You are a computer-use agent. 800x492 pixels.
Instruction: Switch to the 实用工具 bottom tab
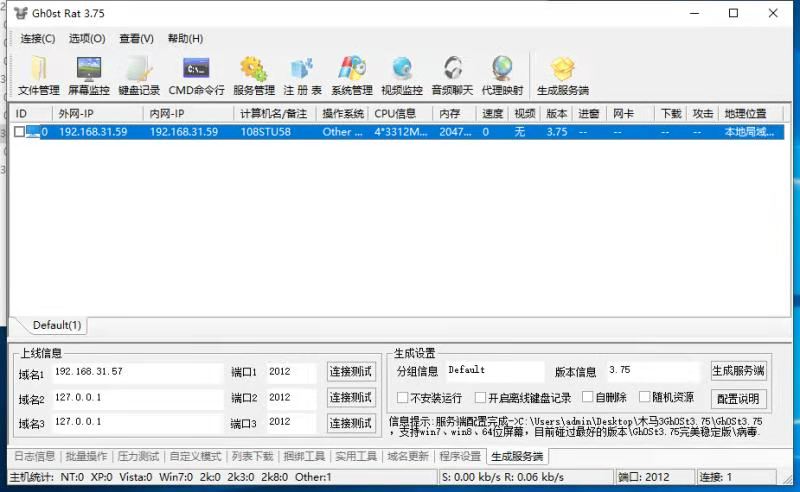pos(356,456)
